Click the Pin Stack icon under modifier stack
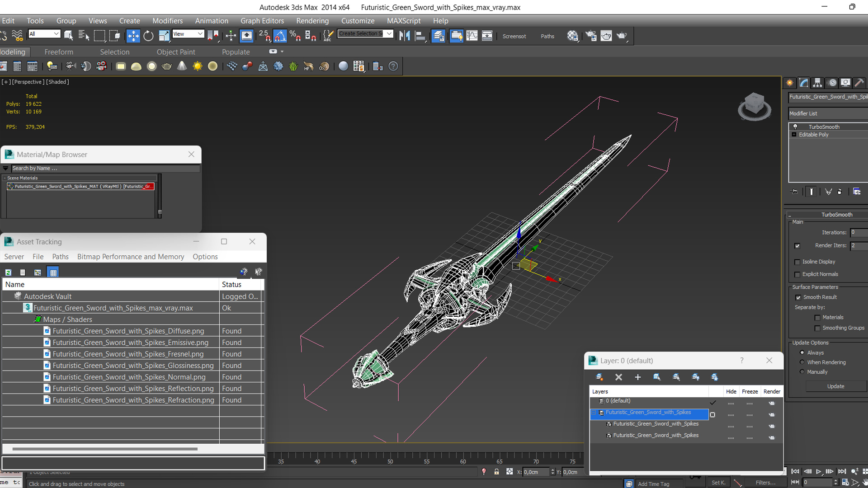The height and width of the screenshot is (488, 868). [794, 192]
